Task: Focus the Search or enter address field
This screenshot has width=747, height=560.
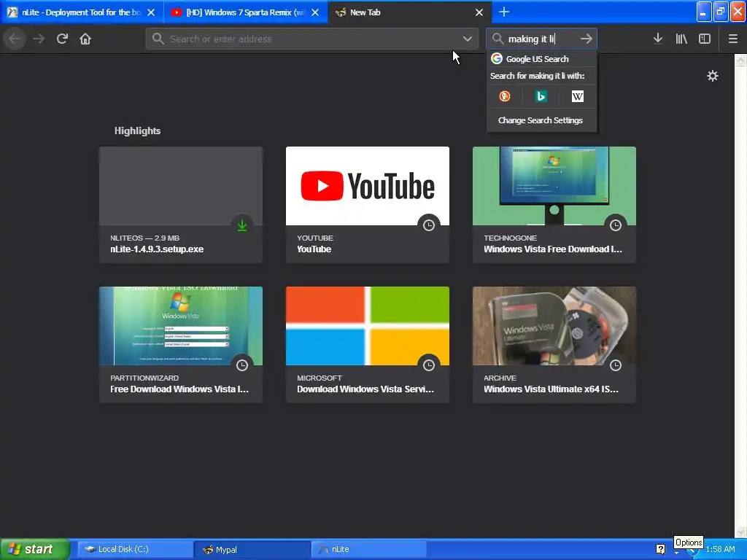Action: click(x=312, y=39)
